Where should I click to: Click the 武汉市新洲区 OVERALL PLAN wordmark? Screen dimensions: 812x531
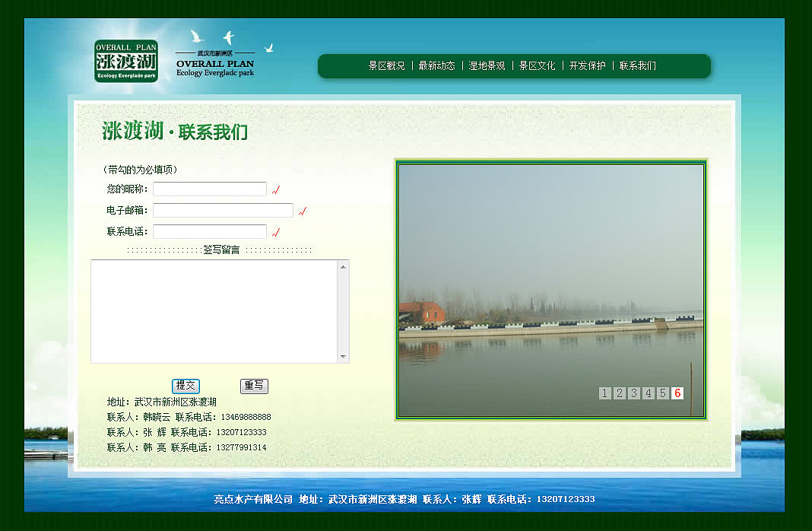pyautogui.click(x=215, y=65)
